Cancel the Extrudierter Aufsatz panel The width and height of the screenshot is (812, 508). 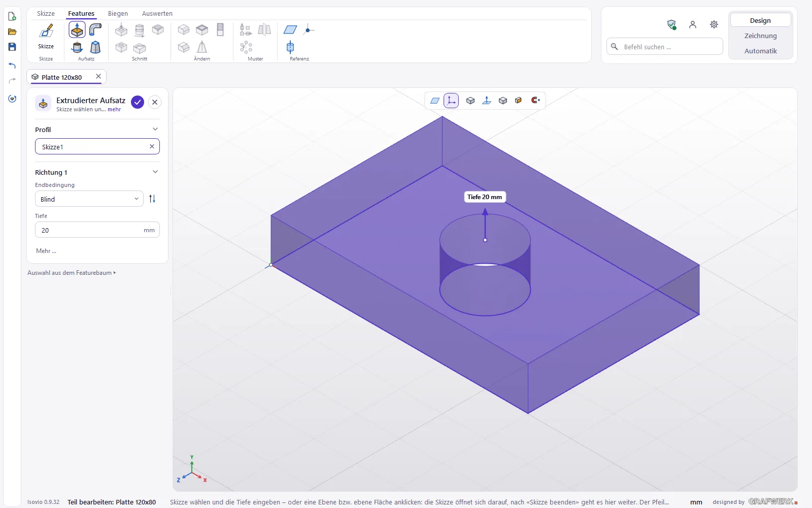point(155,102)
